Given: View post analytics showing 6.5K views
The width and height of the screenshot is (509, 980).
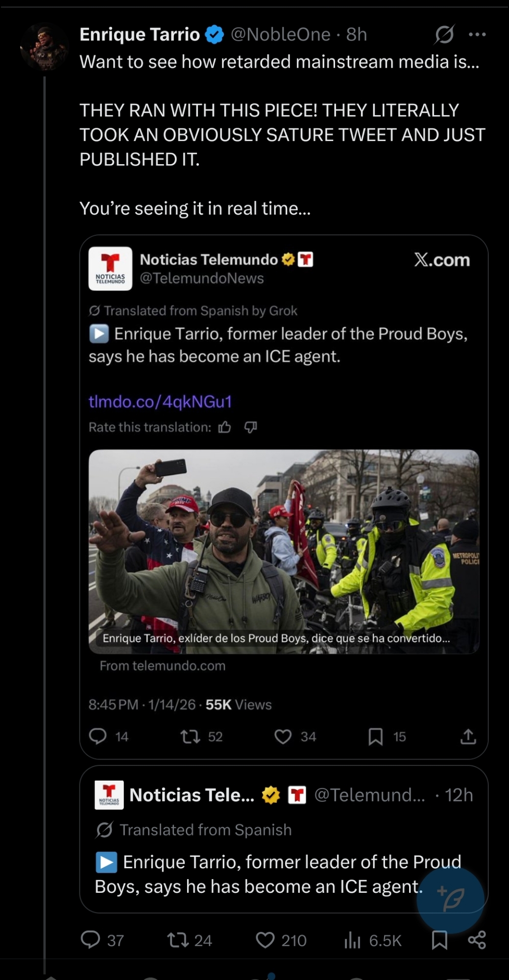Looking at the screenshot, I should coord(353,940).
